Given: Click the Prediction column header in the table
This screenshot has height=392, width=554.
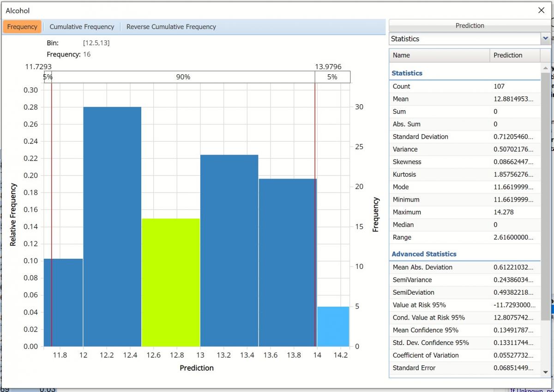Looking at the screenshot, I should [x=508, y=55].
